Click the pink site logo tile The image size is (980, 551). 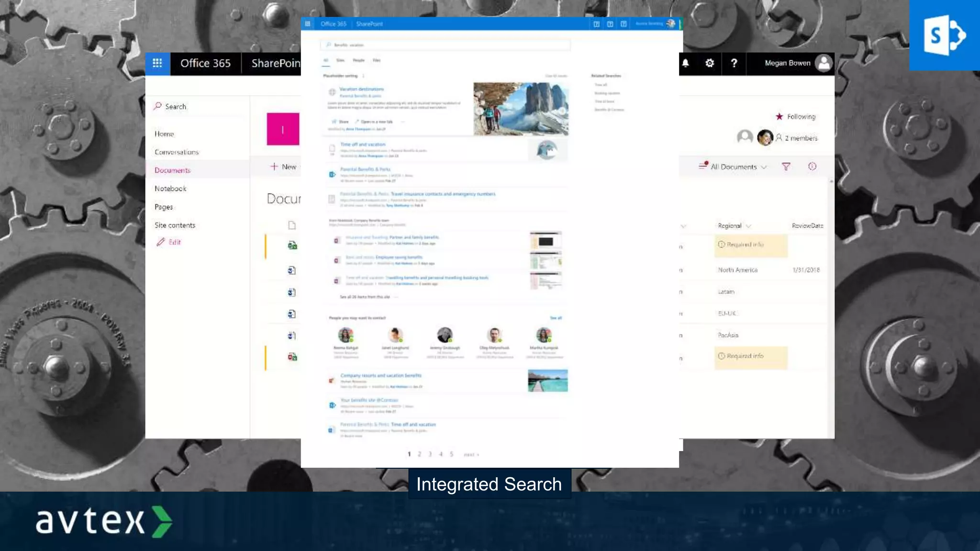[283, 129]
